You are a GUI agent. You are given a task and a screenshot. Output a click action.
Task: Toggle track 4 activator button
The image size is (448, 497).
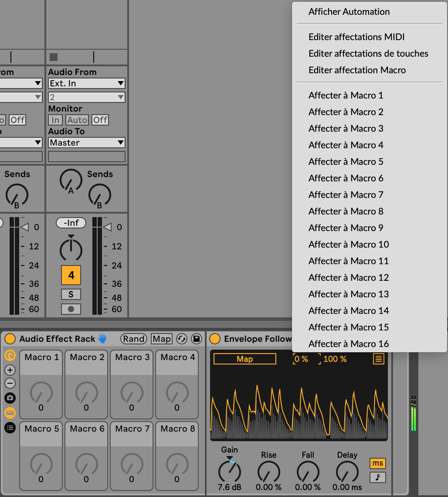[71, 276]
